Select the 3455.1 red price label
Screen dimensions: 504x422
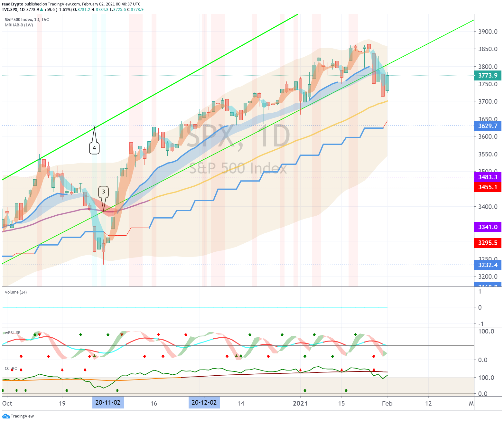click(x=488, y=187)
